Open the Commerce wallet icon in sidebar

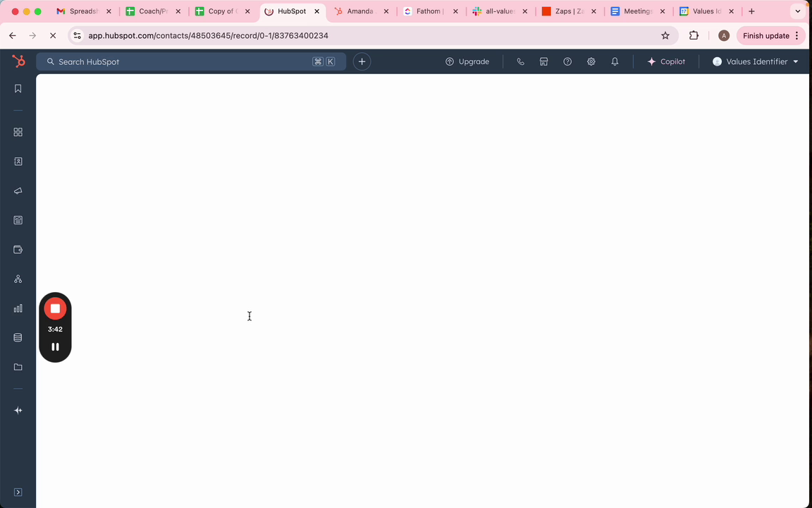tap(18, 250)
